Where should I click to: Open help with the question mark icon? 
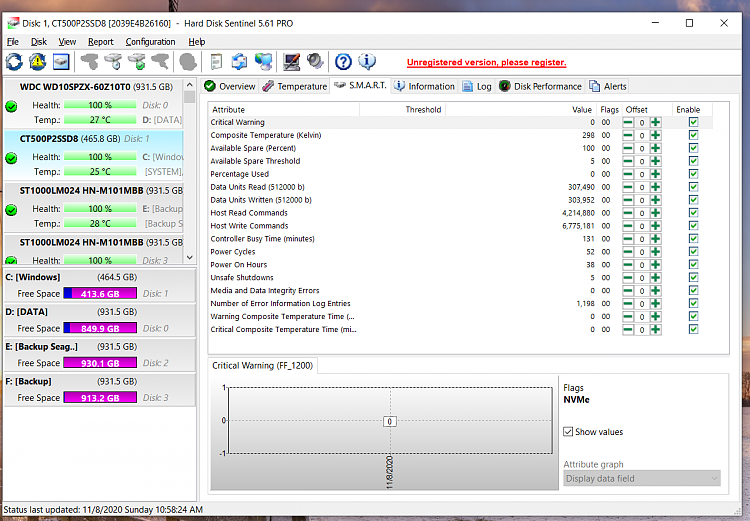pos(343,62)
